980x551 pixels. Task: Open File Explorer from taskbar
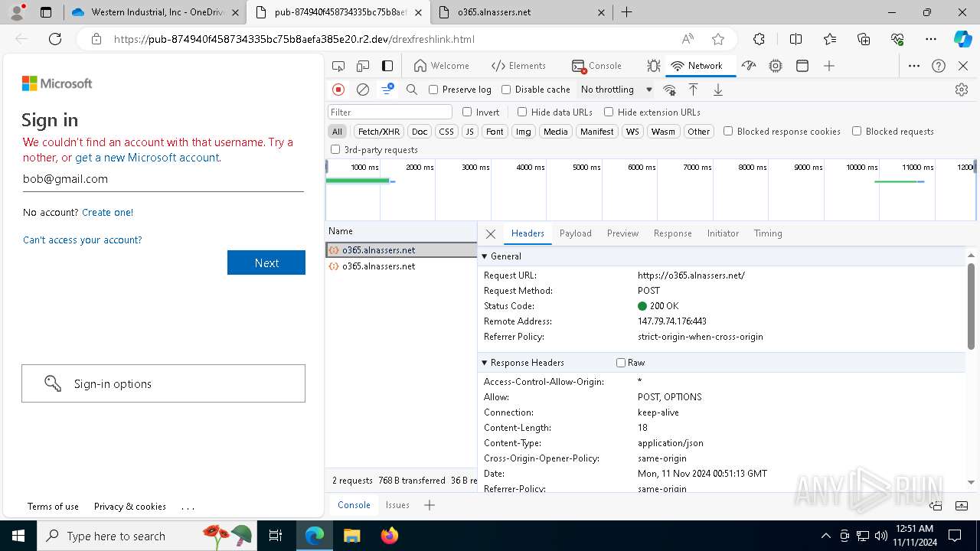tap(351, 536)
